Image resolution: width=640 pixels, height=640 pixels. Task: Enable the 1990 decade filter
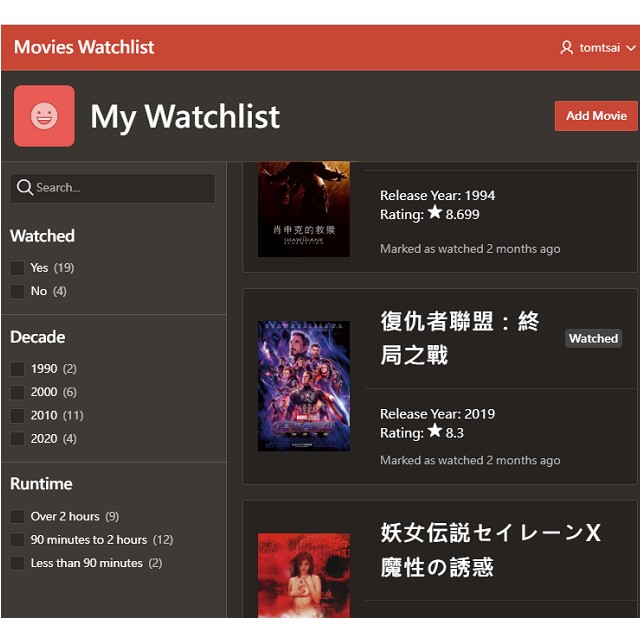tap(18, 369)
